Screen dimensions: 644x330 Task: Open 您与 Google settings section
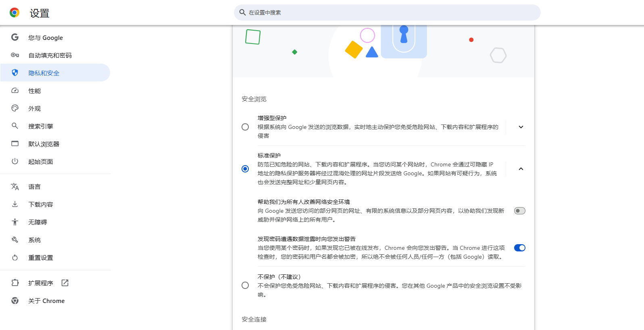[x=55, y=37]
